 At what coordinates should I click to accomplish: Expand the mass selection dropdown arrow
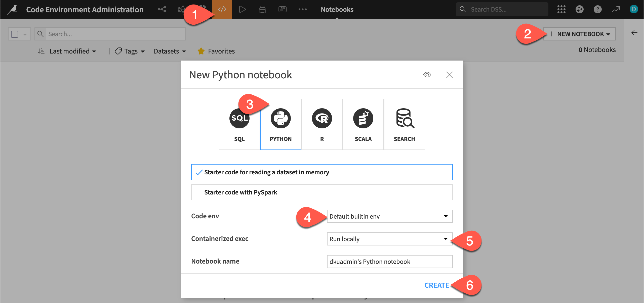[25, 34]
